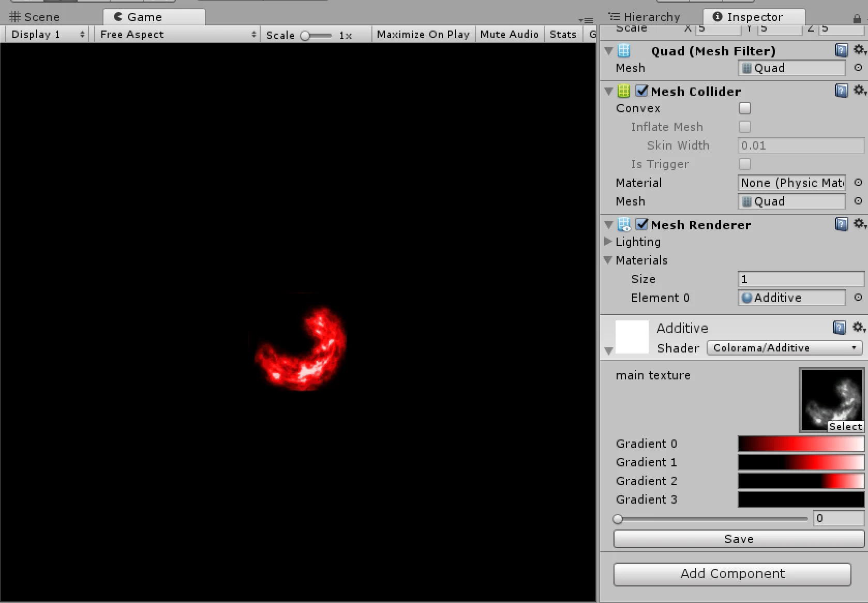Switch to the Hierarchy tab
Image resolution: width=868 pixels, height=603 pixels.
coord(645,17)
